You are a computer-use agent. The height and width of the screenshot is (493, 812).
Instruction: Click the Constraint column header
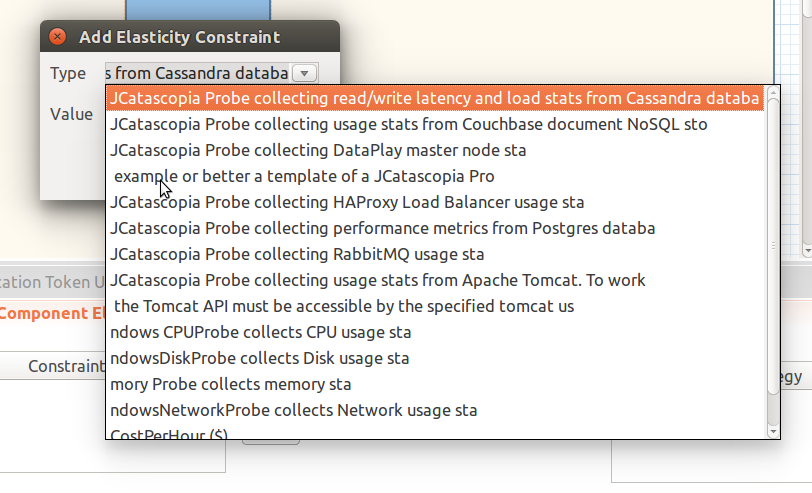pos(65,367)
